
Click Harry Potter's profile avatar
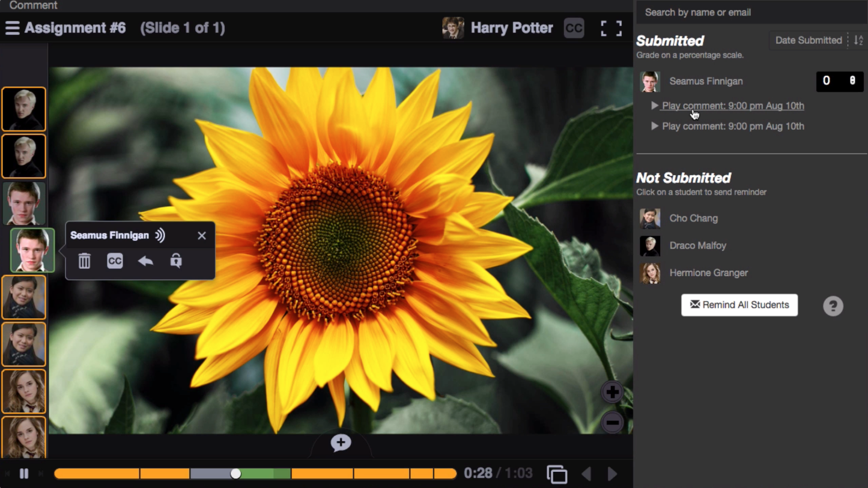(x=453, y=28)
